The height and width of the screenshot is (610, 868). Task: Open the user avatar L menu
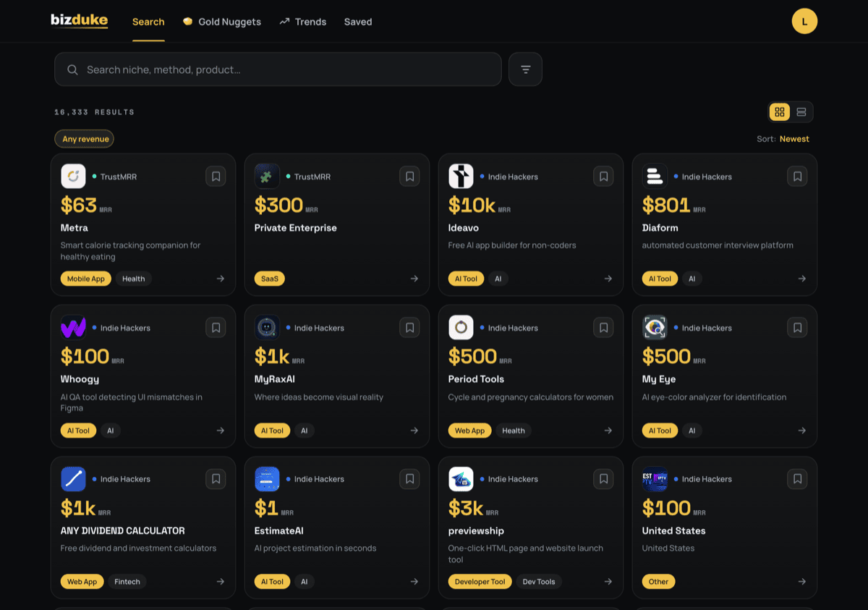coord(804,21)
